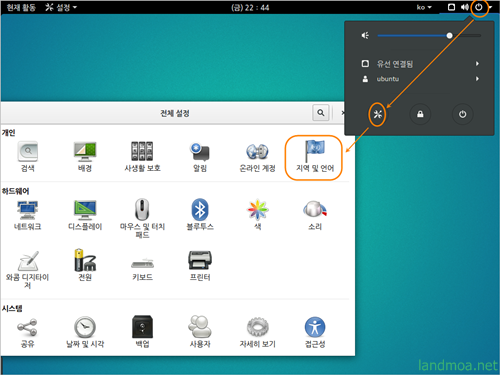Open the 색 color settings
Image resolution: width=500 pixels, height=375 pixels.
[x=257, y=215]
